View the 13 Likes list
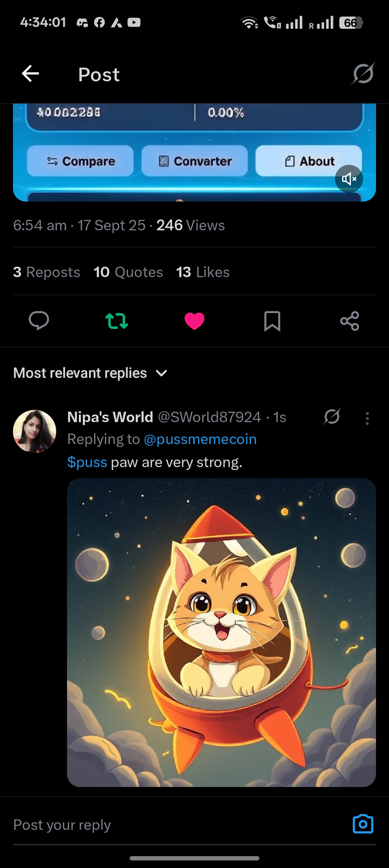 (x=203, y=272)
